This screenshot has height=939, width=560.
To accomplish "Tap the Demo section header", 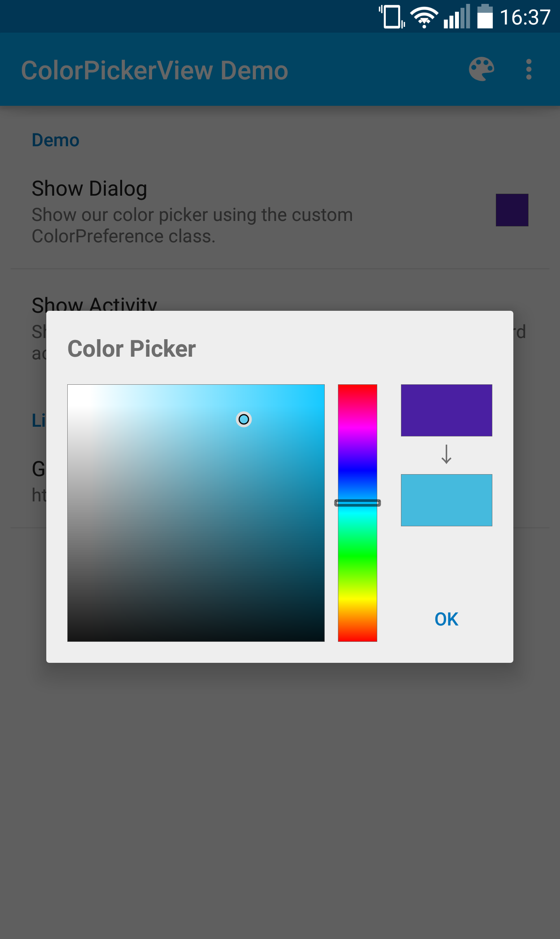I will [55, 139].
